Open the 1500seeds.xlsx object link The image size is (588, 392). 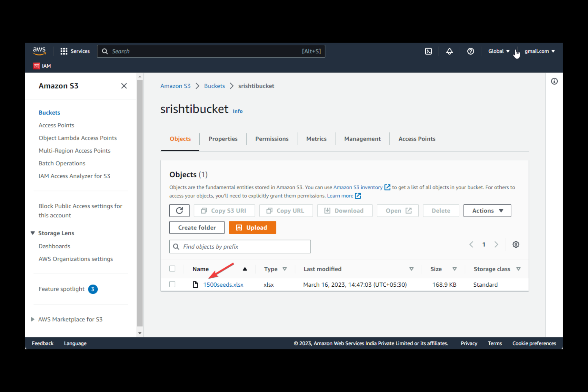223,285
